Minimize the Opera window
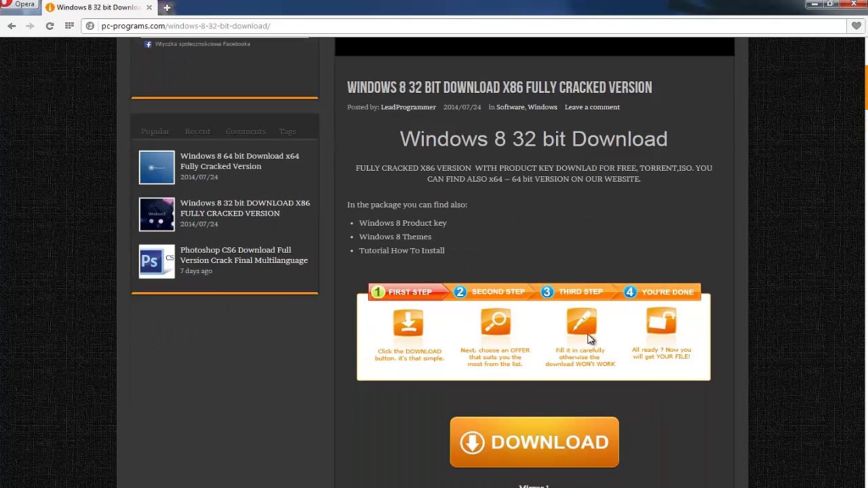This screenshot has width=868, height=488. tap(814, 4)
